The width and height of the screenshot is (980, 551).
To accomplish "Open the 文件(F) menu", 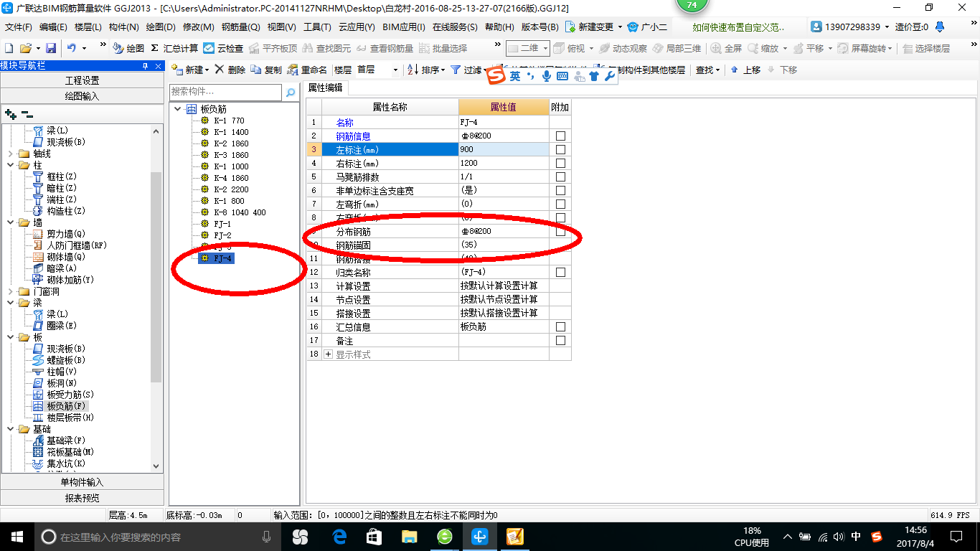I will click(19, 27).
